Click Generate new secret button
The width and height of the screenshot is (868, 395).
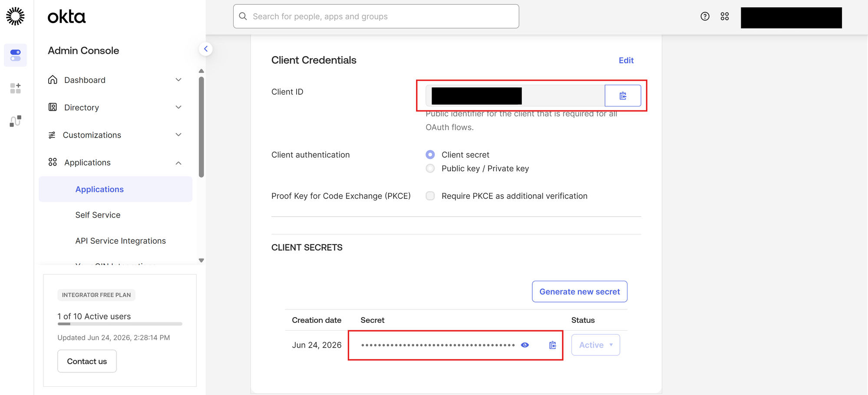[579, 292]
